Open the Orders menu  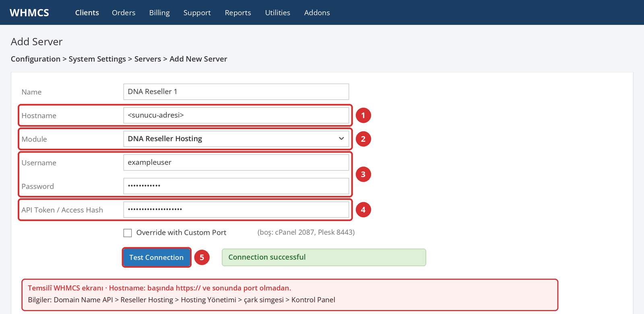(x=124, y=12)
